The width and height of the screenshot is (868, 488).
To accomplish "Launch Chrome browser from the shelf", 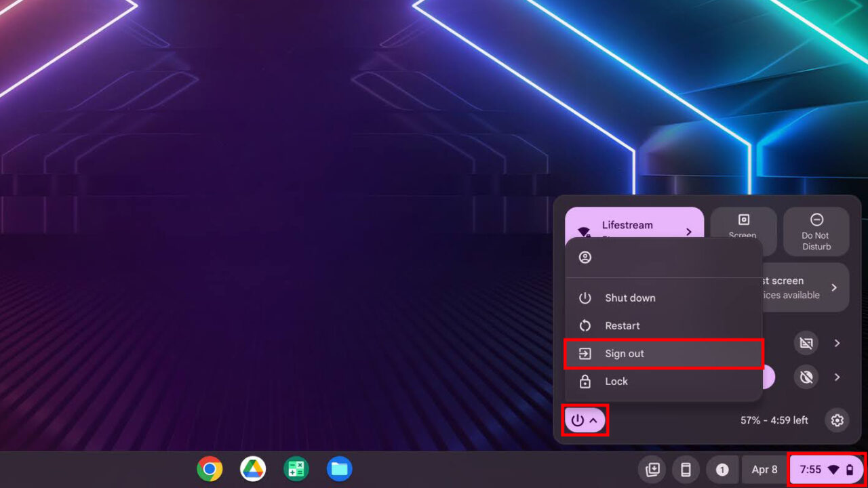I will coord(210,468).
